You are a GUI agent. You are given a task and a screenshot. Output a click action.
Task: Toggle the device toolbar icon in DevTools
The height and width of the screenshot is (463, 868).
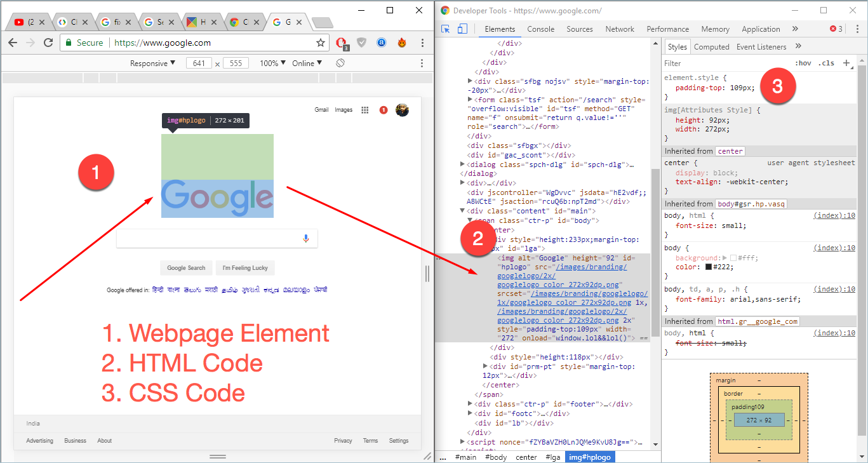point(462,29)
